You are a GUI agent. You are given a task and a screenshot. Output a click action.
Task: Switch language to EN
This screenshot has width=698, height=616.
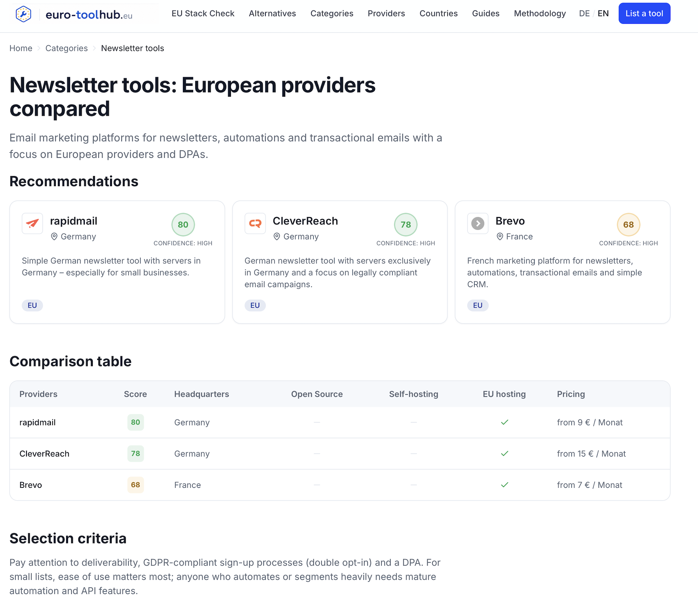[x=603, y=13]
